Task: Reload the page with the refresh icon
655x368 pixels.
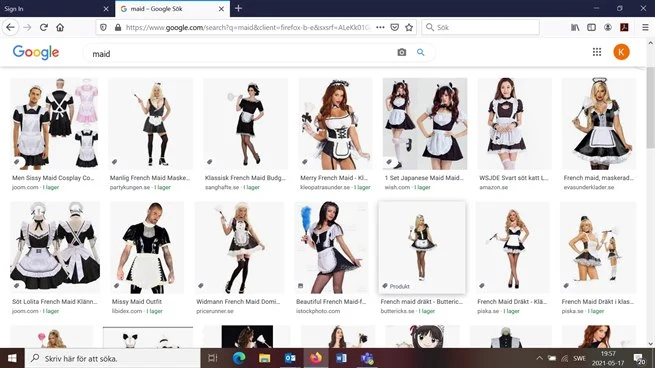Action: pos(44,28)
